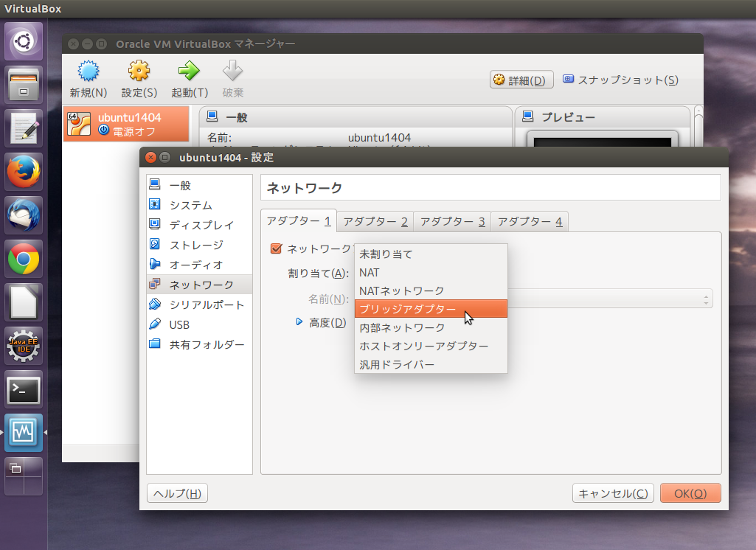Open workspace switcher in launcher

[24, 476]
